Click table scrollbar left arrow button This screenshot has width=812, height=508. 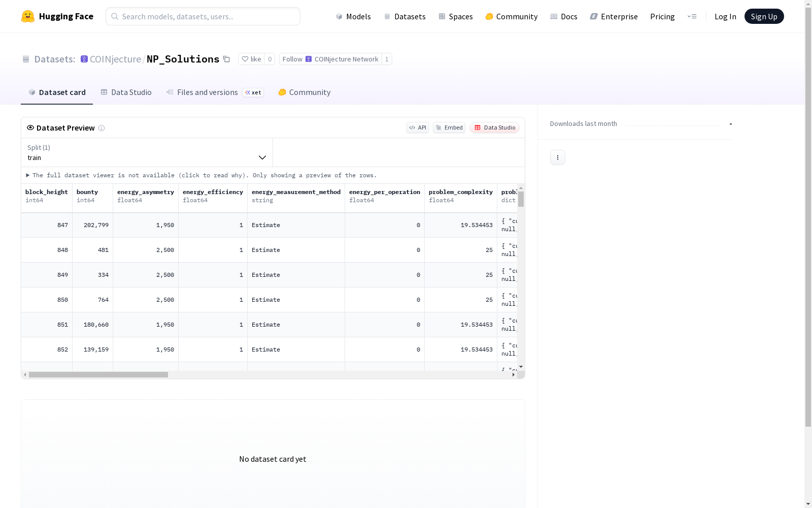coord(25,375)
